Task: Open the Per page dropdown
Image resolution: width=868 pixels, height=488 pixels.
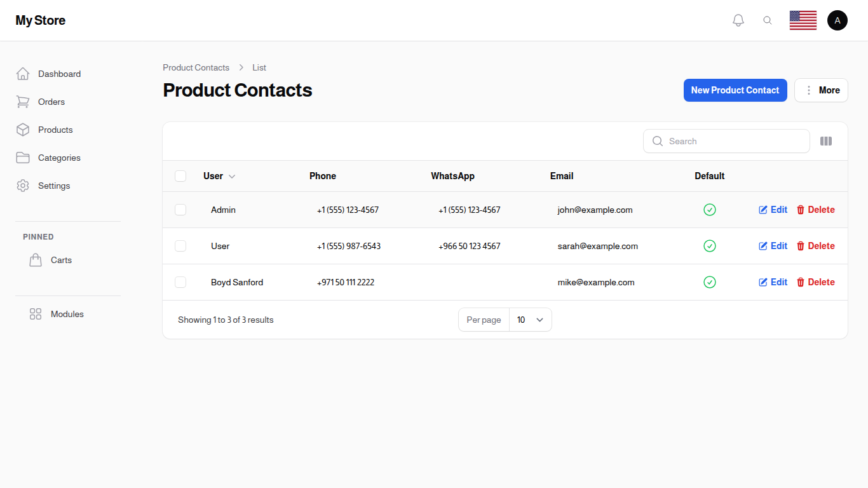Action: coord(531,320)
